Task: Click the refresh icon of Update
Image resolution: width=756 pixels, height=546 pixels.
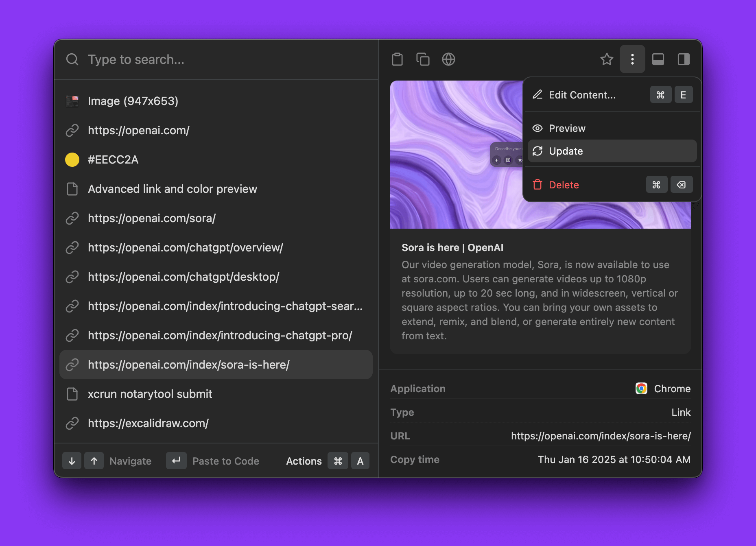Action: click(x=538, y=151)
